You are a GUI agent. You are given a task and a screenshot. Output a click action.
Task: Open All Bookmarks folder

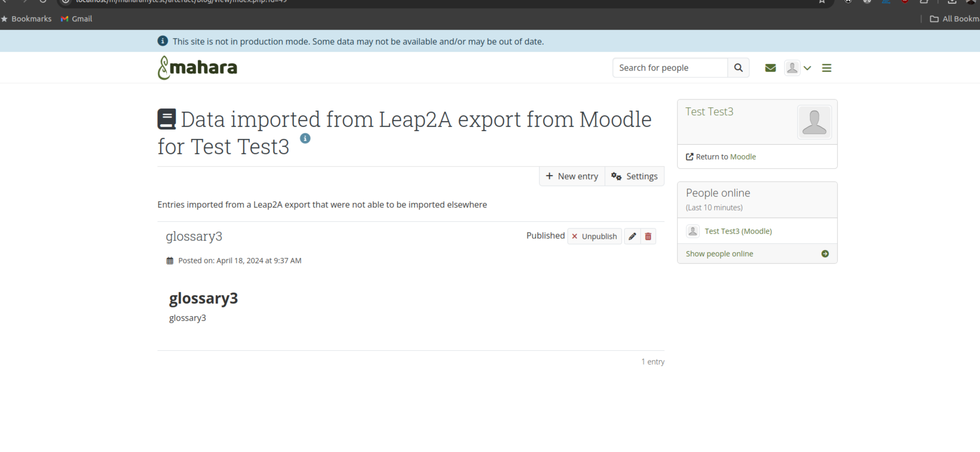click(955, 19)
